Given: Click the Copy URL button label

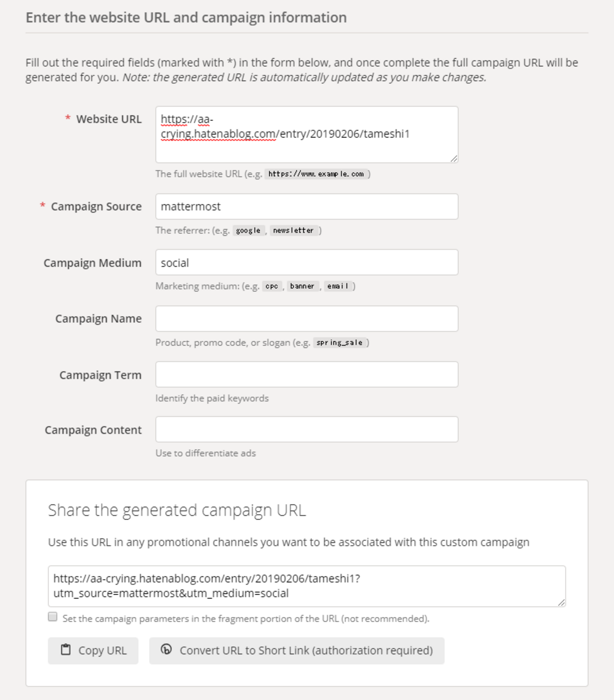Looking at the screenshot, I should coord(102,651).
